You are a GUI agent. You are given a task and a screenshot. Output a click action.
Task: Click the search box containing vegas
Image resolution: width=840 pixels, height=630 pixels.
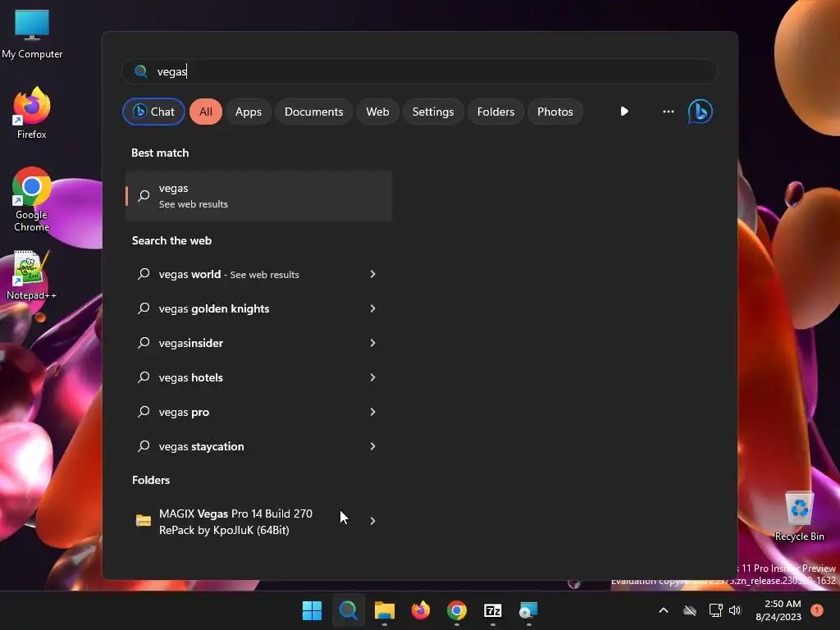click(420, 71)
